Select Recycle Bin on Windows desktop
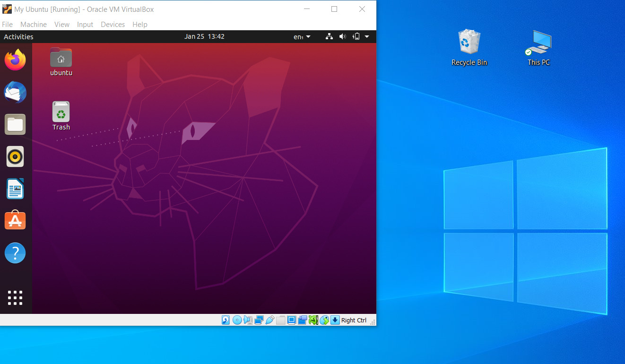 click(x=469, y=48)
